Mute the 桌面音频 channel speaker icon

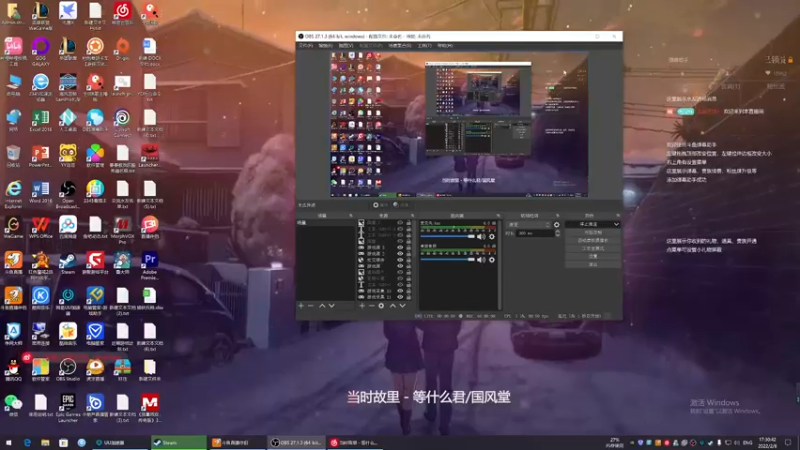pos(481,260)
